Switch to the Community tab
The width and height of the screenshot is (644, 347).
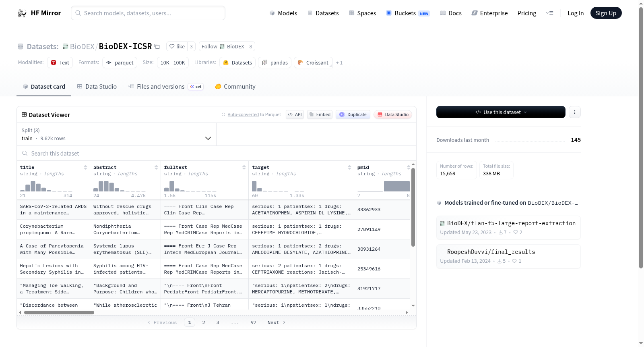[x=235, y=87]
